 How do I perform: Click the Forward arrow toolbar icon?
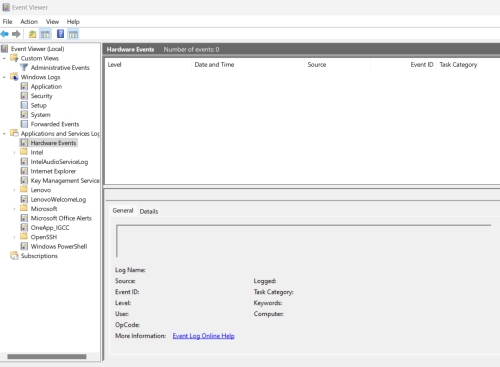16,34
